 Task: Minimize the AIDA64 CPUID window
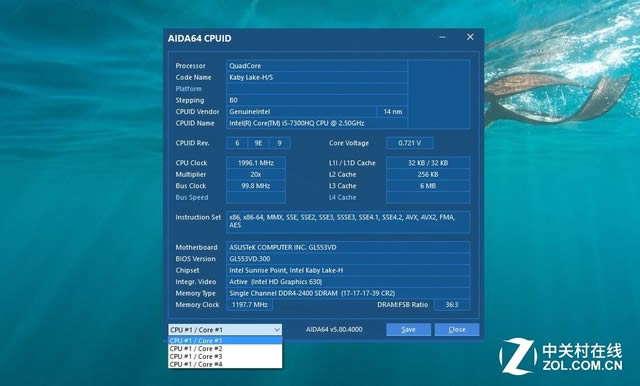pos(442,37)
